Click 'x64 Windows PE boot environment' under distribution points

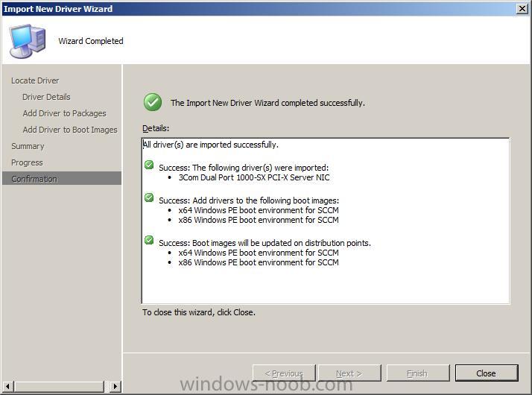pyautogui.click(x=259, y=253)
